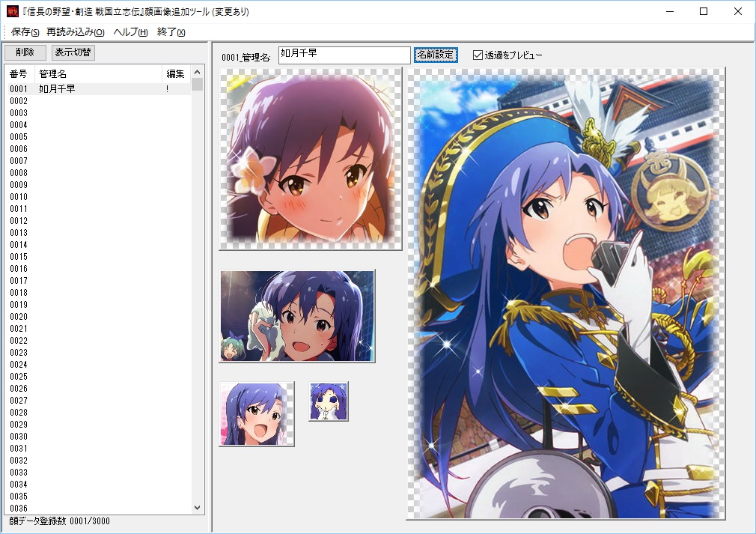Select the 0012 list row
756x534 pixels.
pyautogui.click(x=98, y=221)
